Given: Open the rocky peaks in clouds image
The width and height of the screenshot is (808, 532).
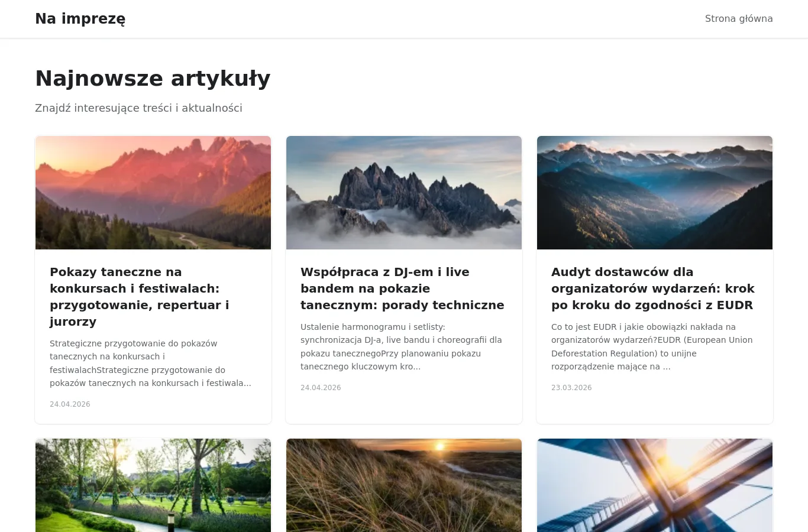Looking at the screenshot, I should (x=404, y=193).
